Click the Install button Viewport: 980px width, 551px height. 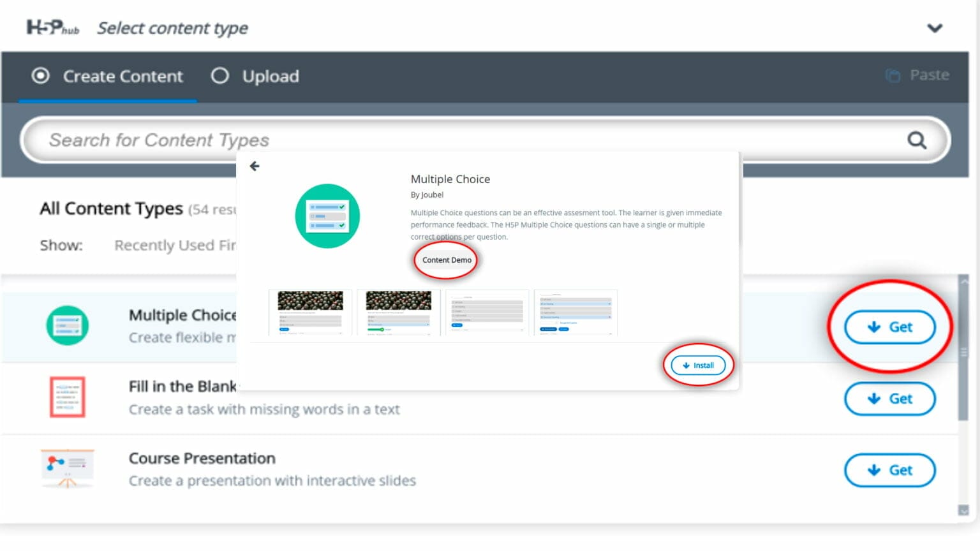click(699, 365)
